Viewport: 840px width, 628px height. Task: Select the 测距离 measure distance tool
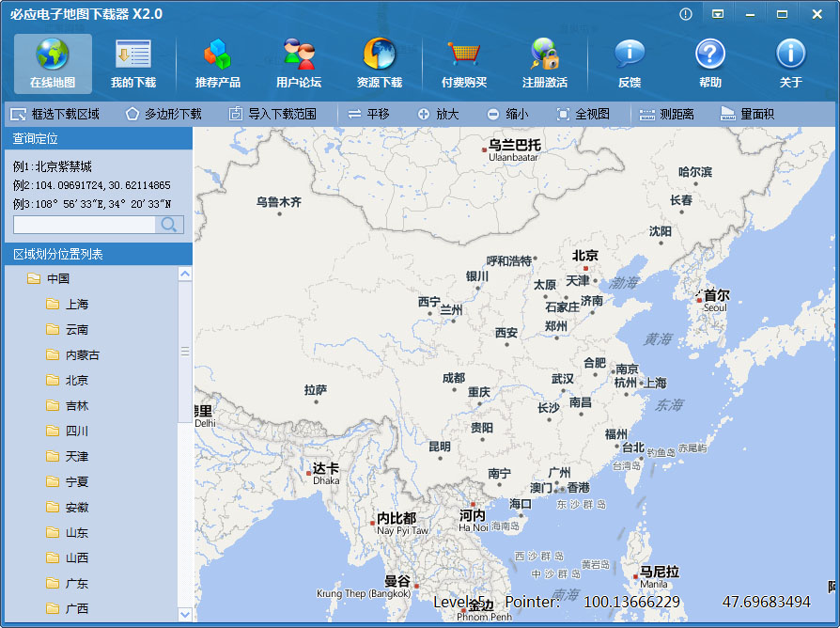666,114
